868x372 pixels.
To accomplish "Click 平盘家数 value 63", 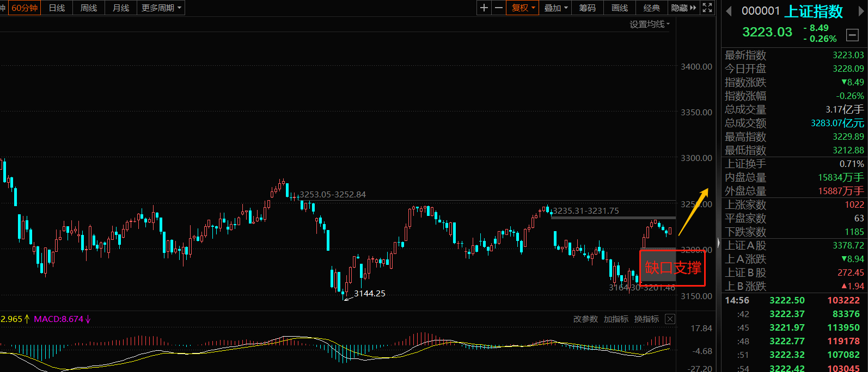I will pyautogui.click(x=859, y=218).
